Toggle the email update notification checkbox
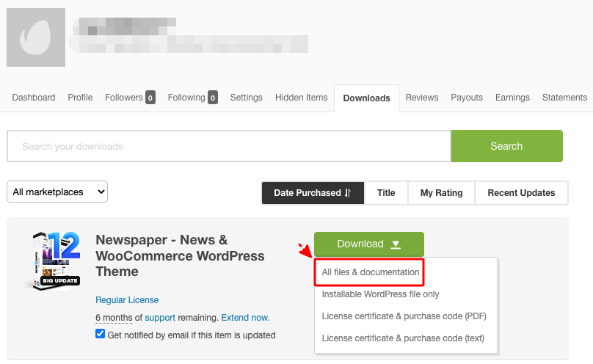The image size is (593, 364). click(x=101, y=334)
